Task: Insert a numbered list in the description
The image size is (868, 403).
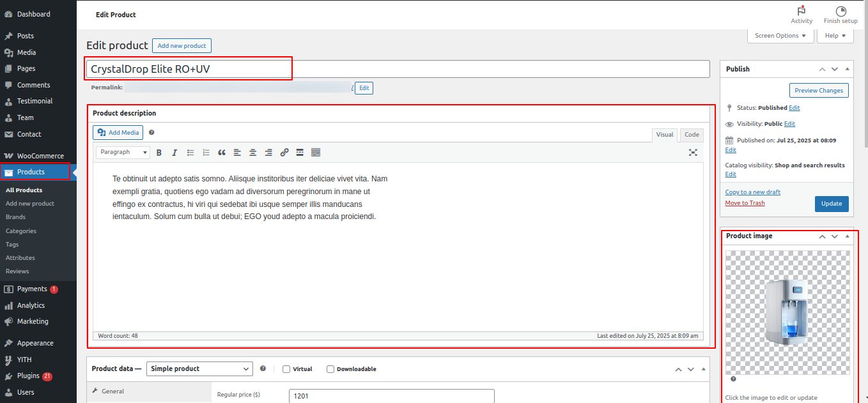Action: tap(206, 153)
